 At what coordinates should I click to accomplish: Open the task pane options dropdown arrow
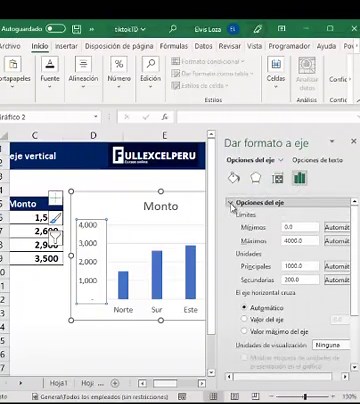332,141
